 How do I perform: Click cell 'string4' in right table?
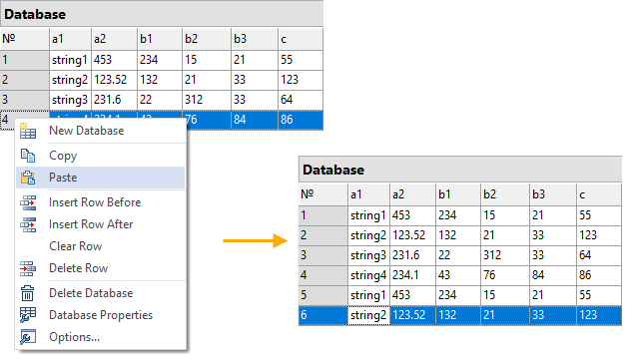click(368, 275)
